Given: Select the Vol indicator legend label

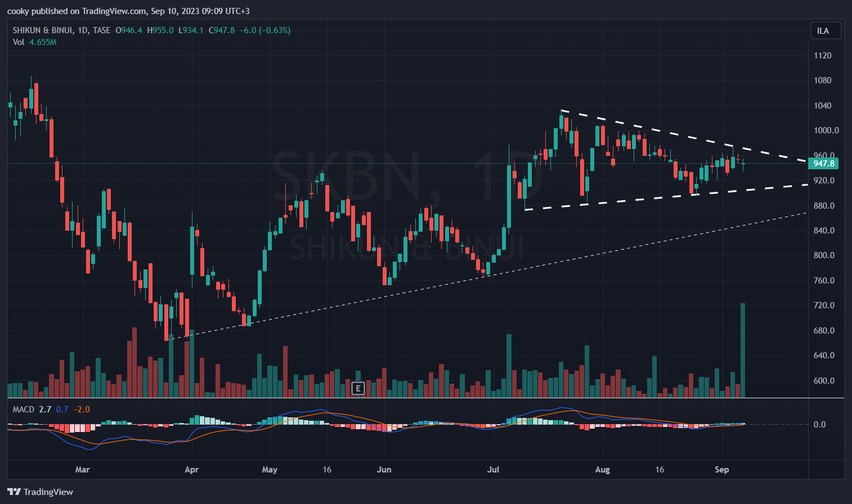Looking at the screenshot, I should click(19, 42).
